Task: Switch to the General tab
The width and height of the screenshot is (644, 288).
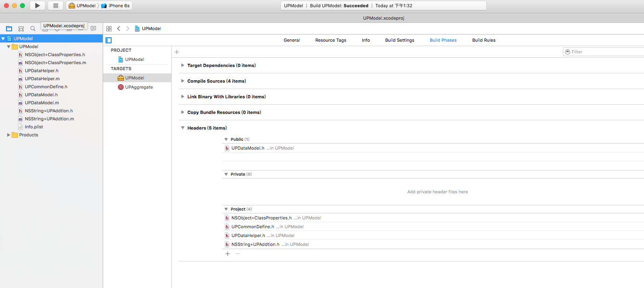Action: coord(292,40)
